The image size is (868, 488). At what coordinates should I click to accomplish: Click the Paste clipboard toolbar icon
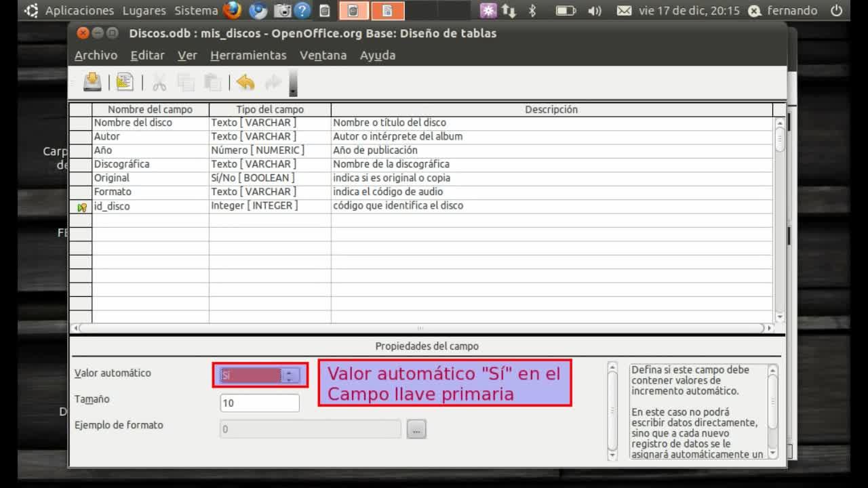click(213, 83)
